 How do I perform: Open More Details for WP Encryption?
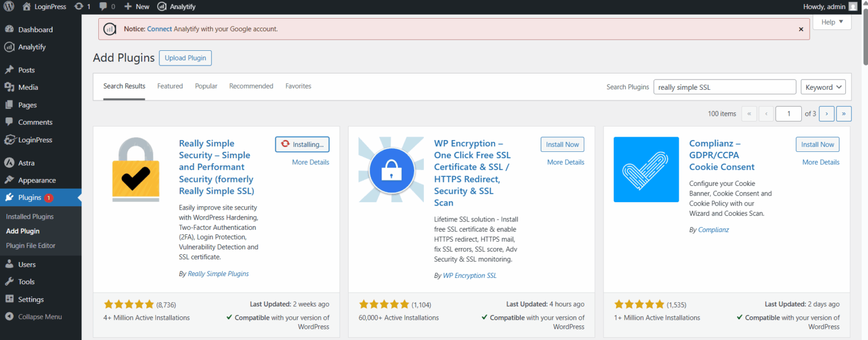tap(566, 162)
